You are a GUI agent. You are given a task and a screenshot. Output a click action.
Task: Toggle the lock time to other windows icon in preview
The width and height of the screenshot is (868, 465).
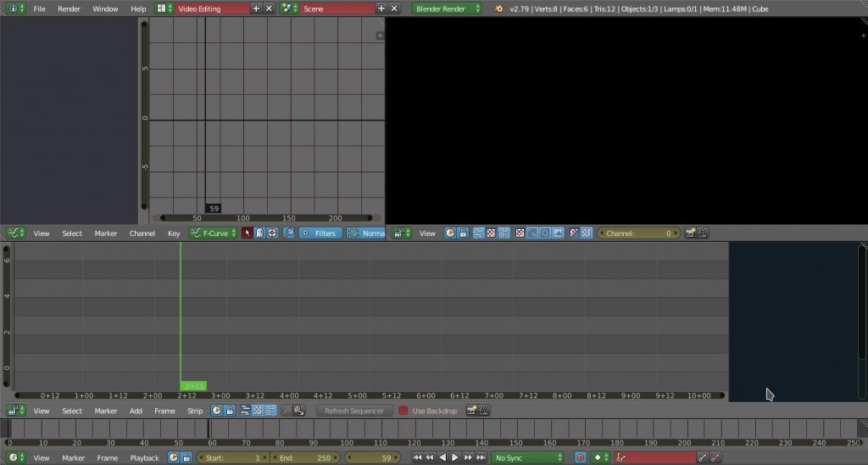(463, 233)
